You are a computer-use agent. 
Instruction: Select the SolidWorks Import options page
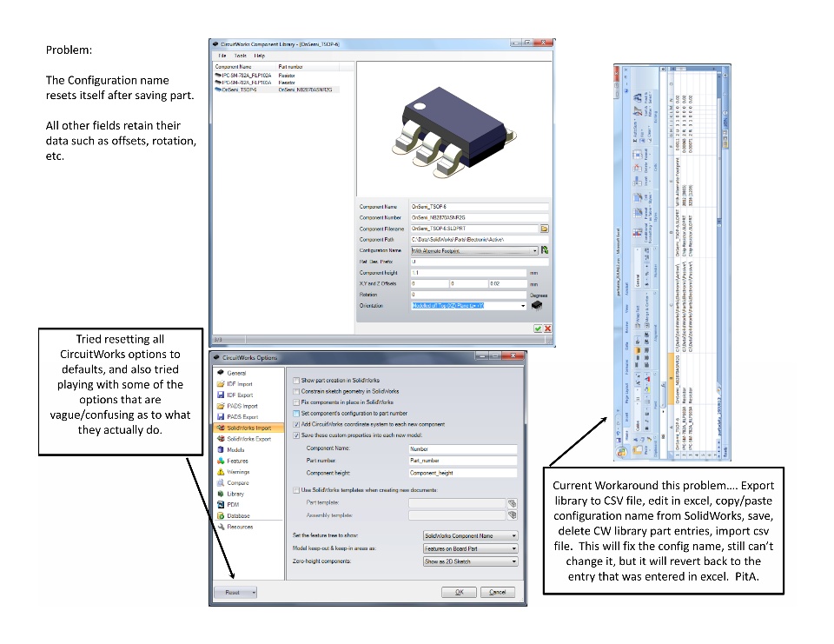pos(249,428)
